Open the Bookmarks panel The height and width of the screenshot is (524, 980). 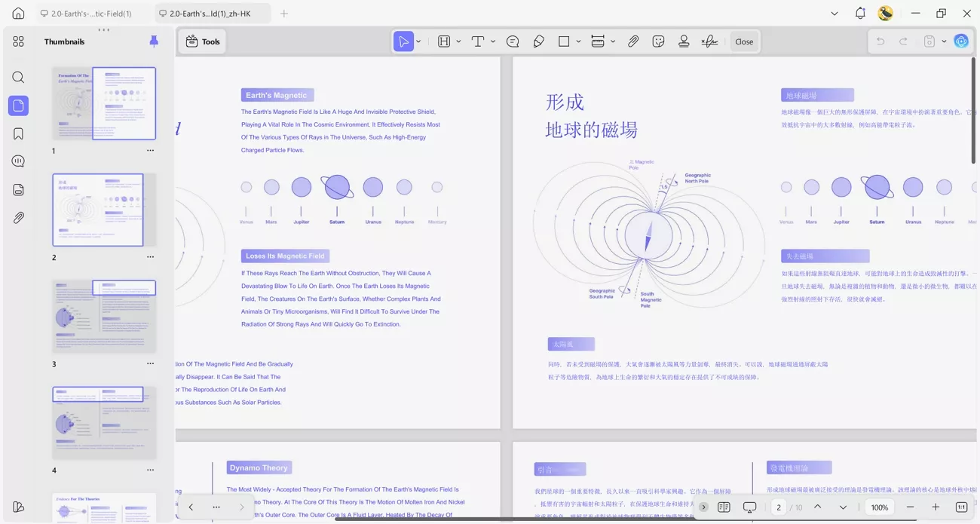(18, 133)
